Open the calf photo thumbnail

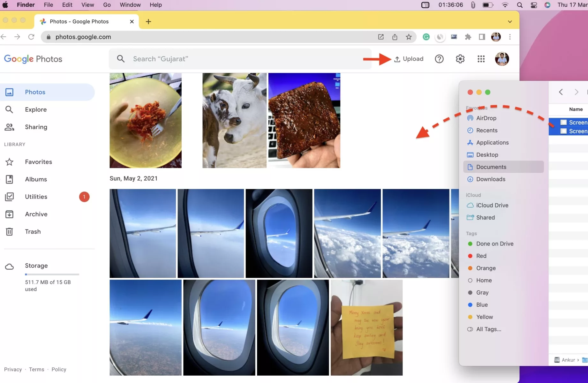(234, 120)
